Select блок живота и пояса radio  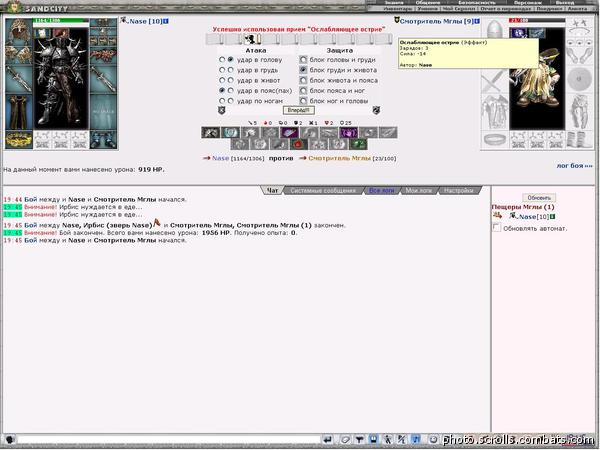[x=303, y=80]
